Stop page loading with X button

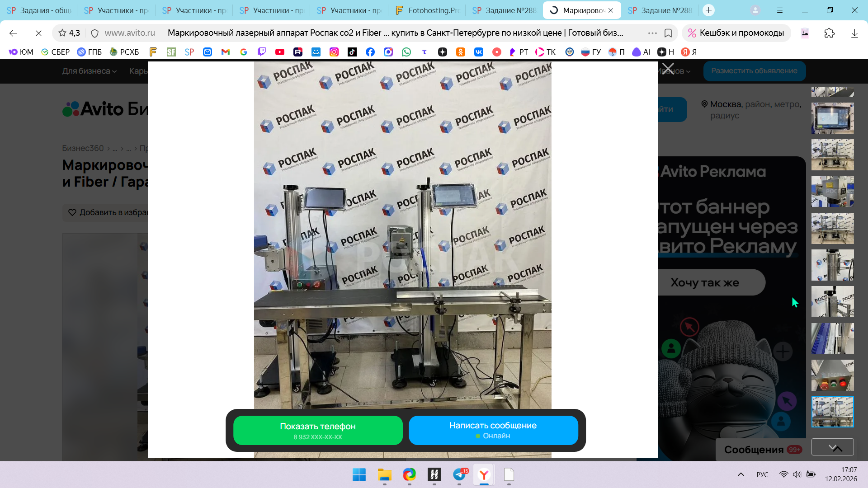tap(38, 33)
